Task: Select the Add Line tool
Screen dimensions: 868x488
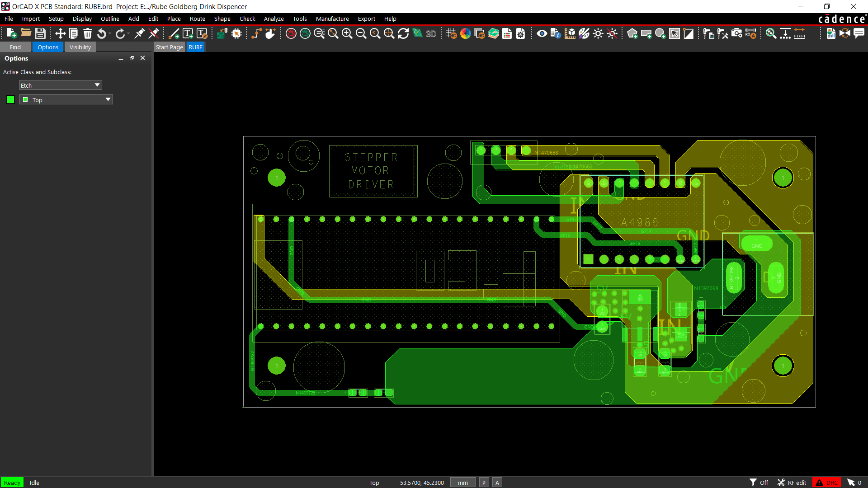Action: [x=174, y=33]
